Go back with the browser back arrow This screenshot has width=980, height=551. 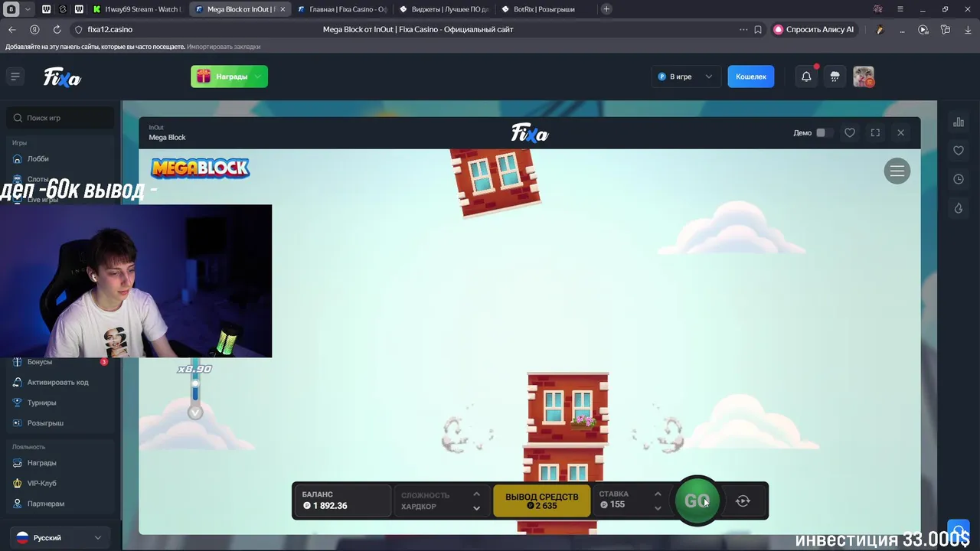(11, 29)
